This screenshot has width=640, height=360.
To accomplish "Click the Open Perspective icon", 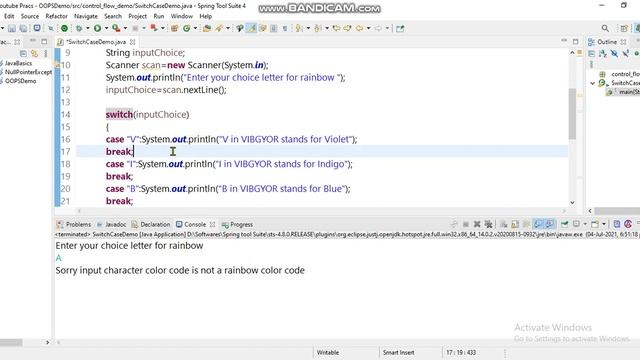I will [624, 28].
